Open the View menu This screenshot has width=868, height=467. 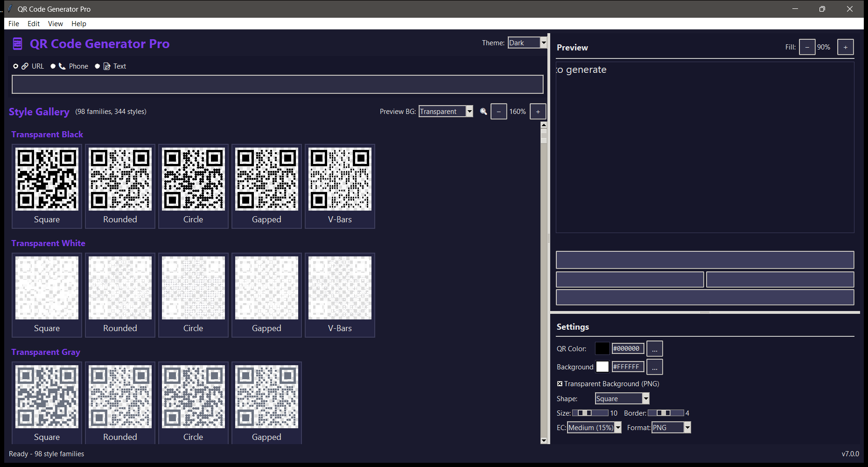[x=55, y=23]
